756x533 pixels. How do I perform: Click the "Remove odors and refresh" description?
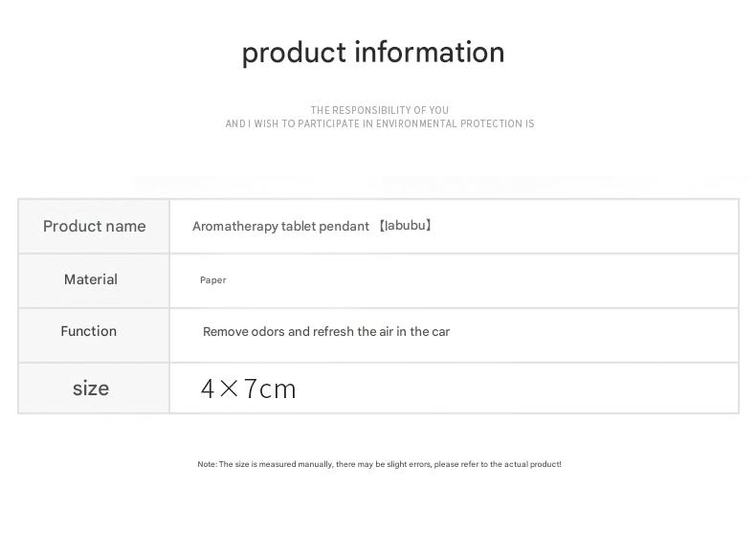tap(325, 332)
